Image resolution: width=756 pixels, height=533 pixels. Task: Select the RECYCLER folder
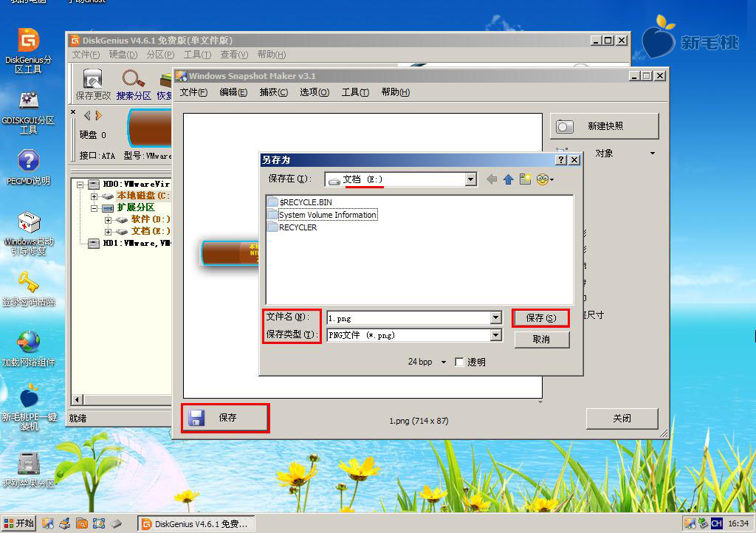click(292, 227)
